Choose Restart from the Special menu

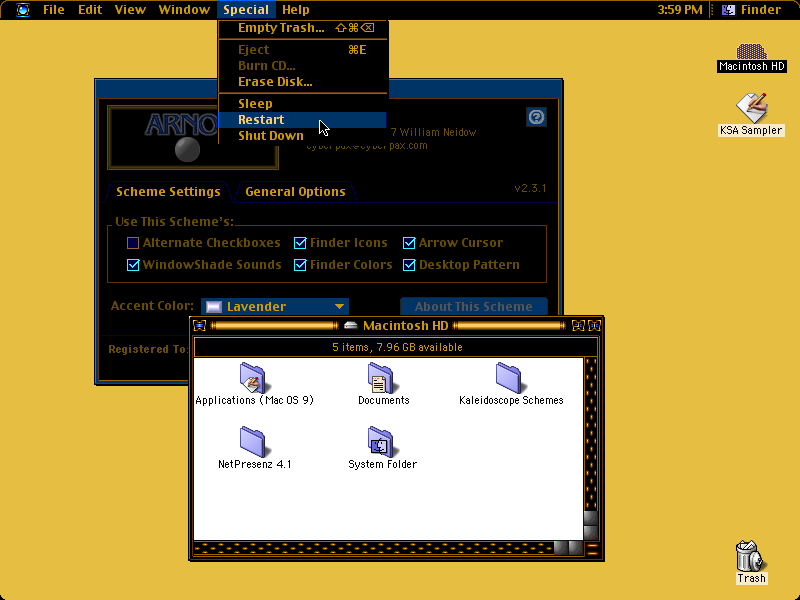tap(303, 120)
